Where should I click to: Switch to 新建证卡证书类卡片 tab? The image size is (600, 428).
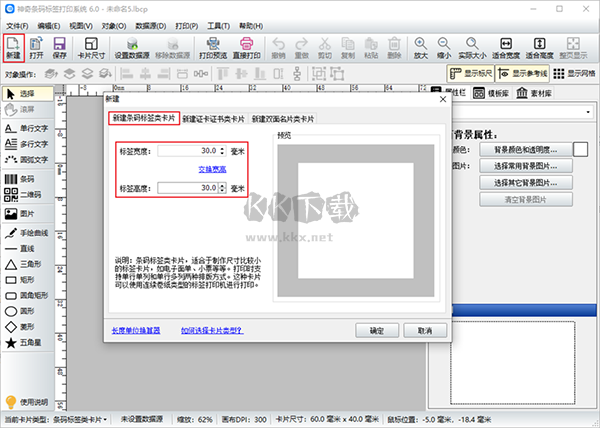coord(214,119)
